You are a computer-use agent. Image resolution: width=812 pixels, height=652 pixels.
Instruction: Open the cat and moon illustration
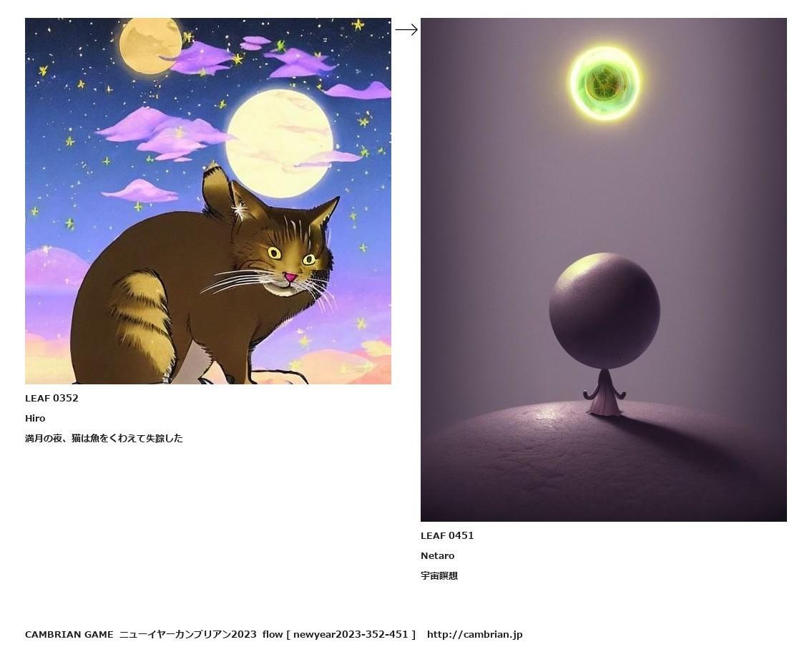coord(208,201)
